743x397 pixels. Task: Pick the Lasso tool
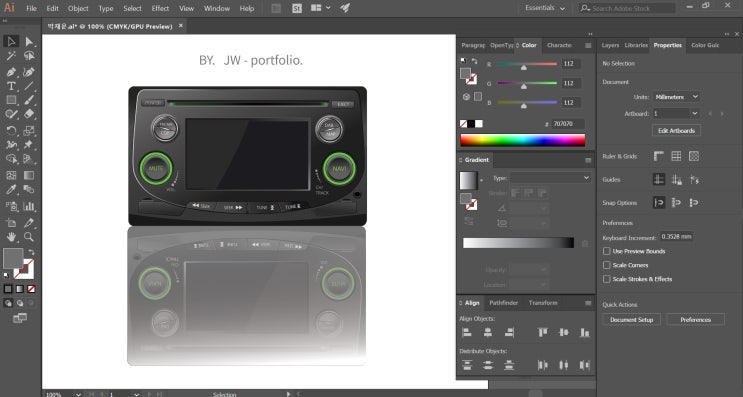29,56
